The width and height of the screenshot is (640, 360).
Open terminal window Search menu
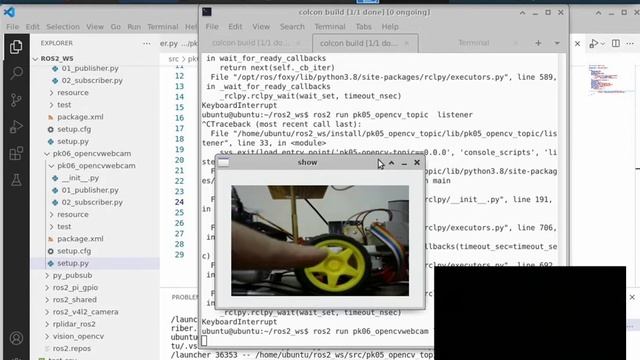pos(292,27)
